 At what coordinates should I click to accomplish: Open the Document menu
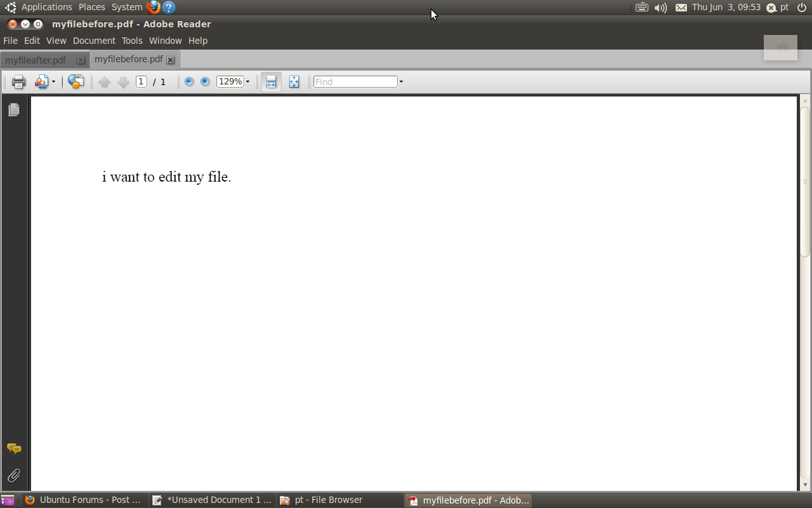pyautogui.click(x=94, y=41)
